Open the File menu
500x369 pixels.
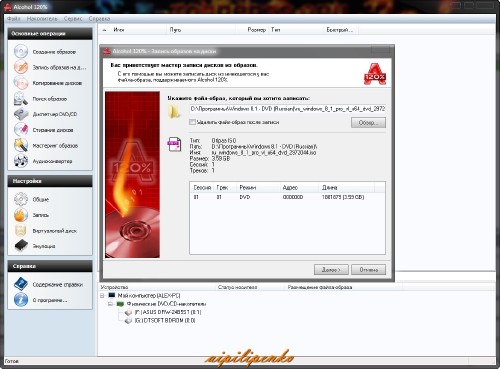[x=14, y=19]
